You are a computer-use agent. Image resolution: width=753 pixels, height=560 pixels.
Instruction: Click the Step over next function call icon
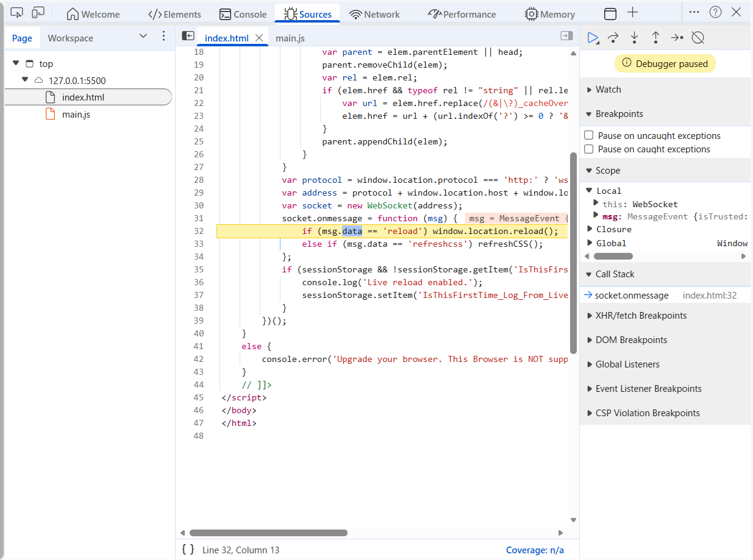point(613,38)
